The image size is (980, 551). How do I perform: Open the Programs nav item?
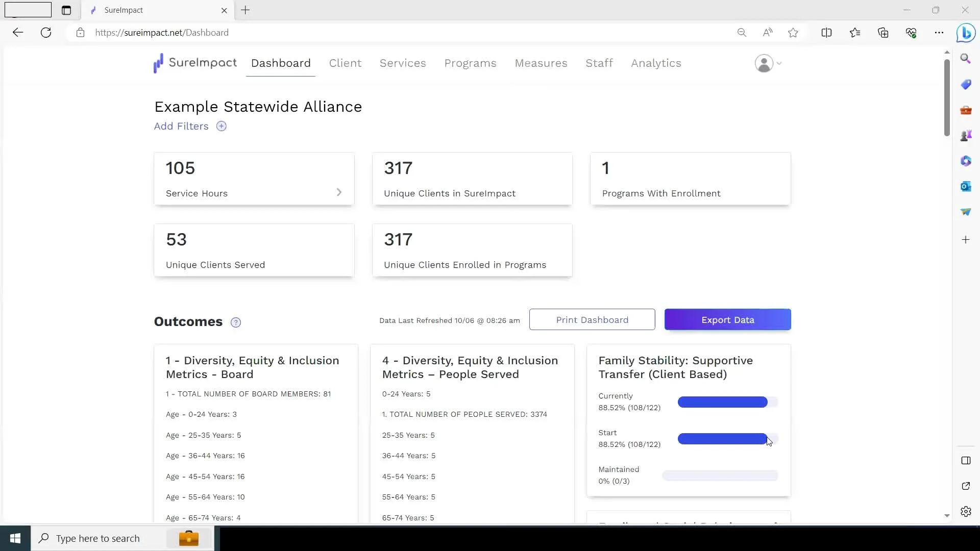click(x=470, y=63)
